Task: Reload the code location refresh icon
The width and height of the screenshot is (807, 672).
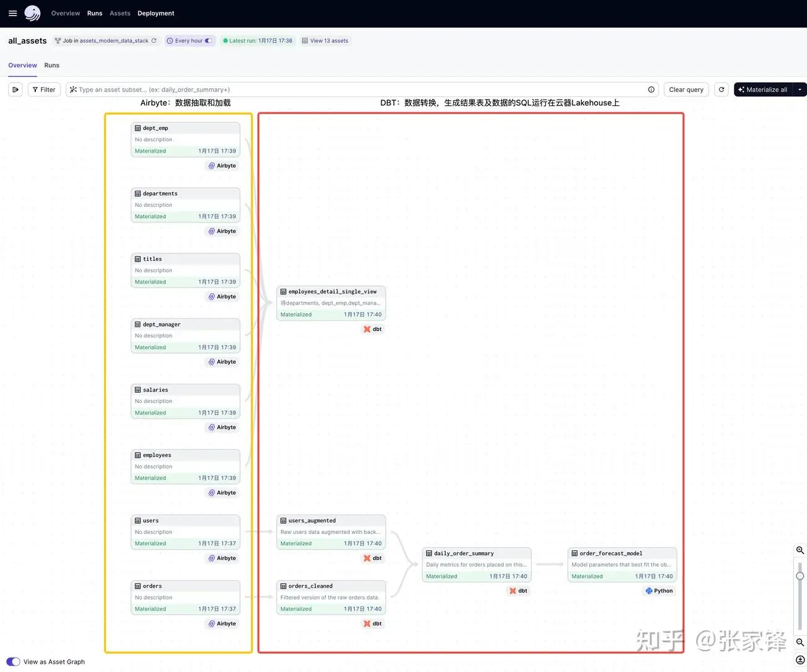Action: 154,40
